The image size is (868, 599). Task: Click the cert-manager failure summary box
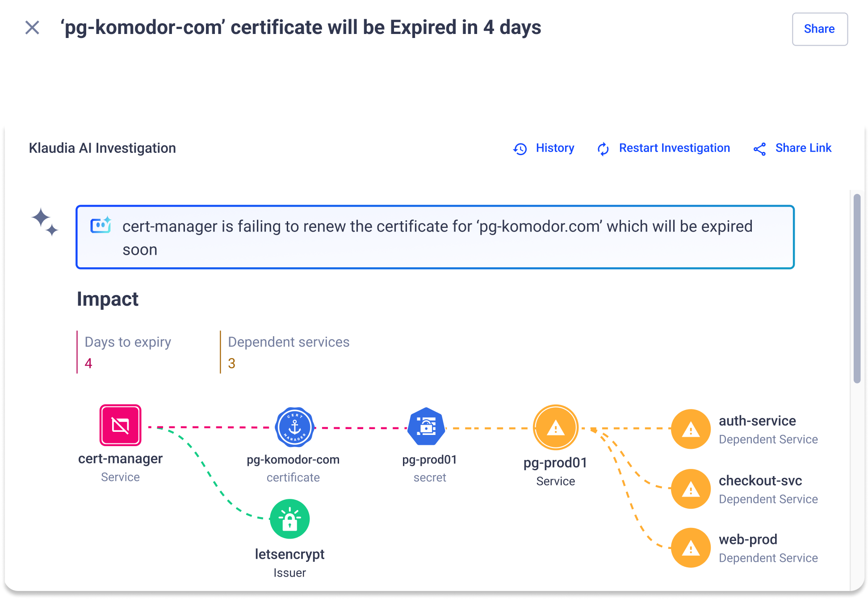coord(435,237)
